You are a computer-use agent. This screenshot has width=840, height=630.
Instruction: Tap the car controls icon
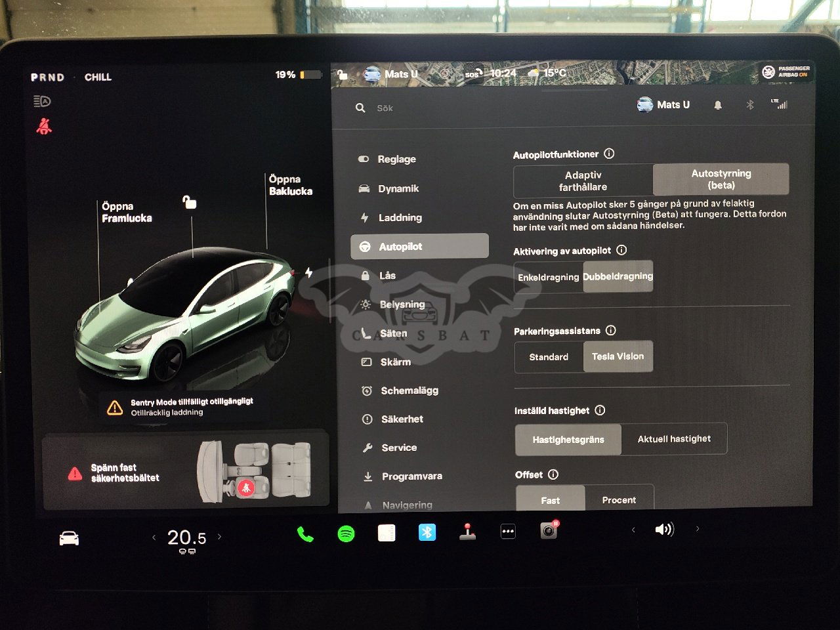(x=69, y=539)
